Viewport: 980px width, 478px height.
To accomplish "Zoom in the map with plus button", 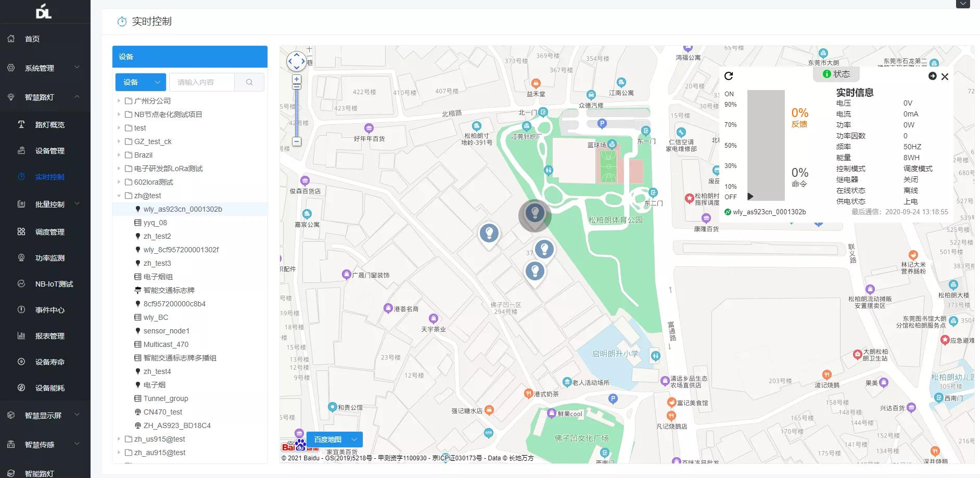I will click(x=297, y=80).
